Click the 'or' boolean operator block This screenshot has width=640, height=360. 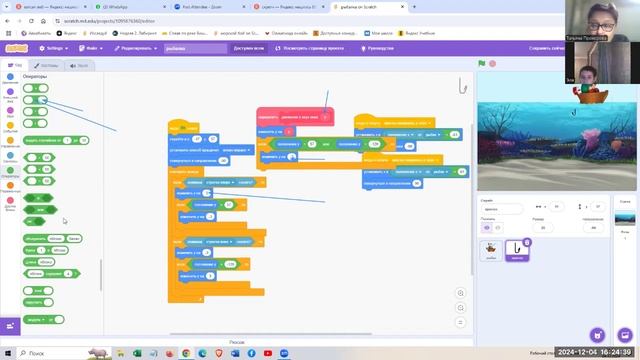pyautogui.click(x=40, y=210)
